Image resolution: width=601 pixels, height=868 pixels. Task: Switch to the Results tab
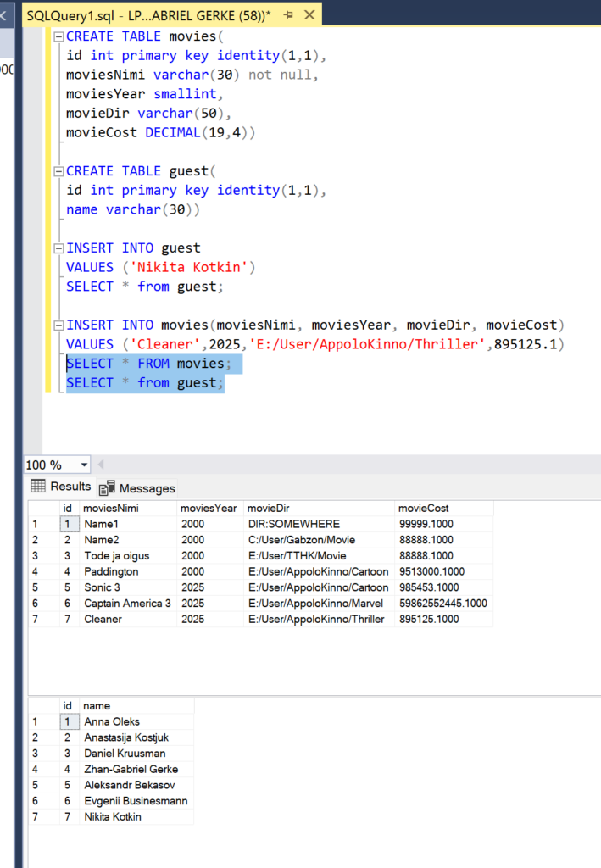(61, 487)
